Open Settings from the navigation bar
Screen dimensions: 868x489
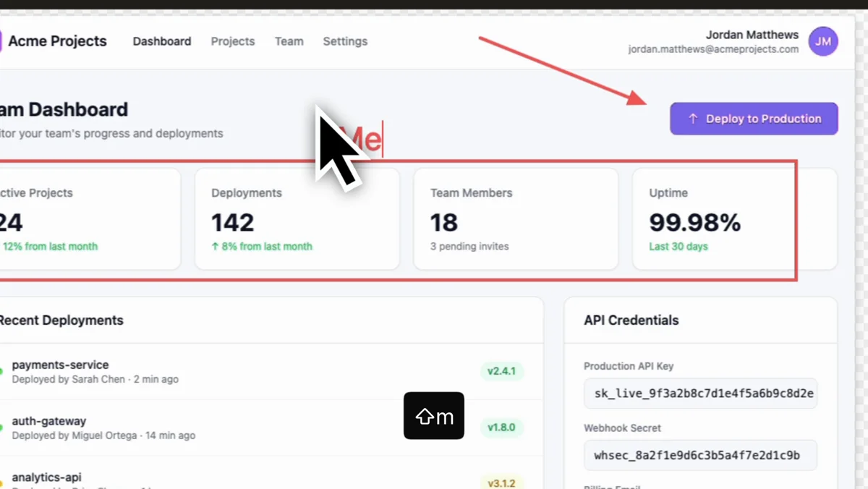tap(345, 41)
